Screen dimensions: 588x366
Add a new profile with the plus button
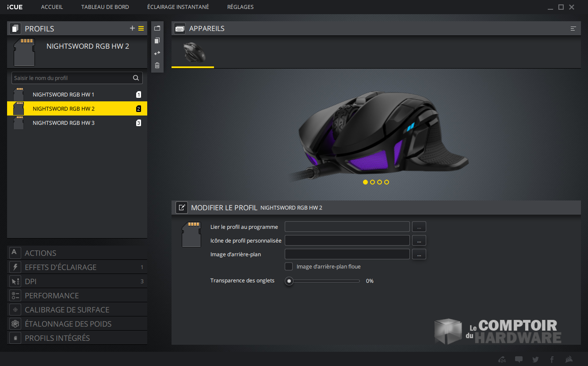(x=132, y=28)
